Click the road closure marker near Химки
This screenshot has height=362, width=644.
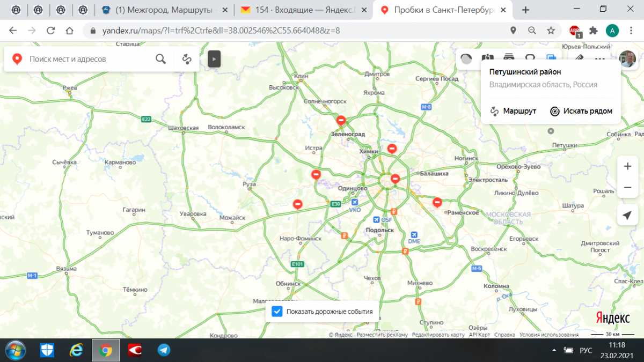pos(392,148)
